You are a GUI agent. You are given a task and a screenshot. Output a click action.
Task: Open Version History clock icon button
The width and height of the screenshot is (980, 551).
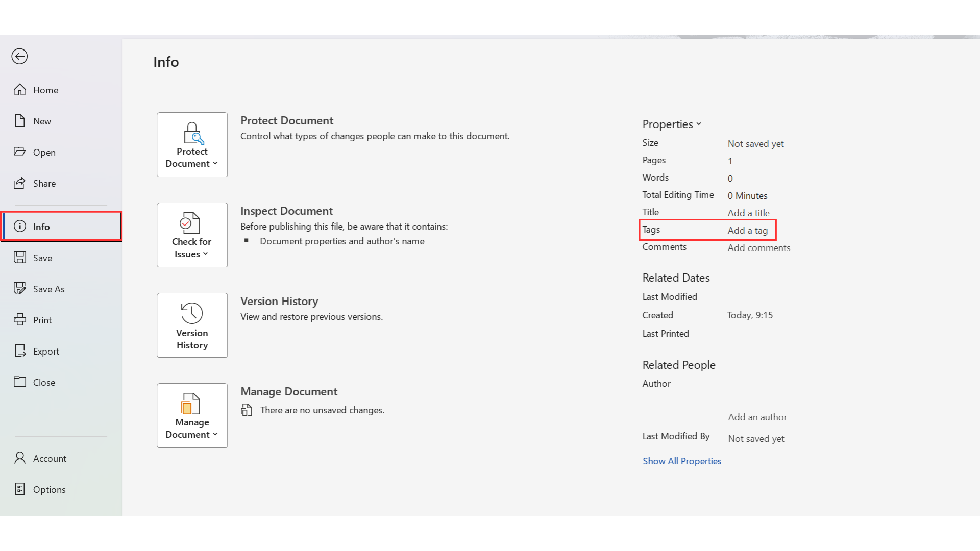tap(192, 325)
